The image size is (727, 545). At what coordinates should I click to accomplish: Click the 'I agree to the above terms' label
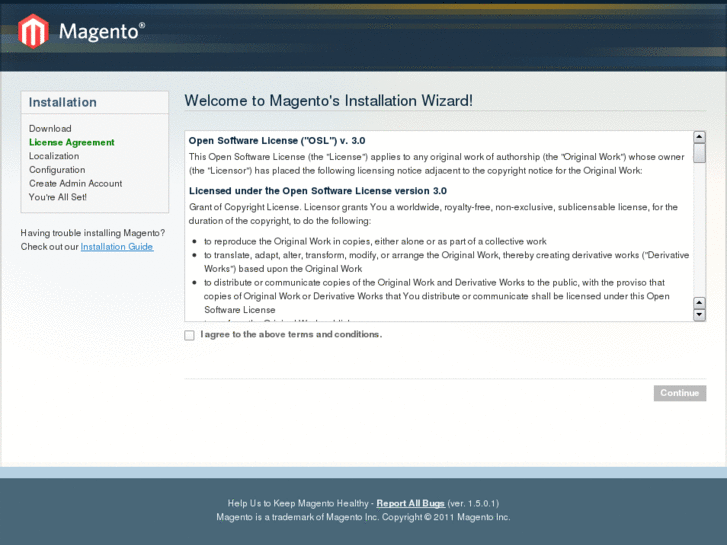pyautogui.click(x=291, y=334)
